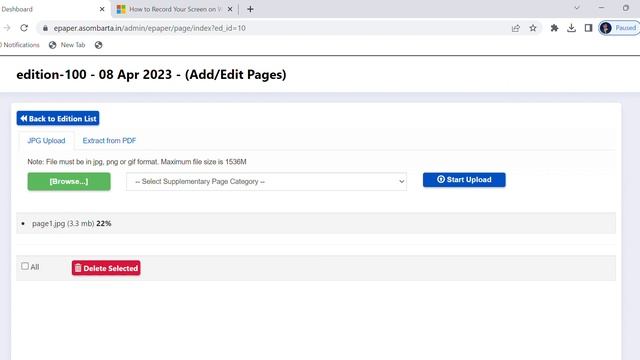This screenshot has width=640, height=360.
Task: Open the unnamed globe bookmark after New Tab
Action: 98,45
